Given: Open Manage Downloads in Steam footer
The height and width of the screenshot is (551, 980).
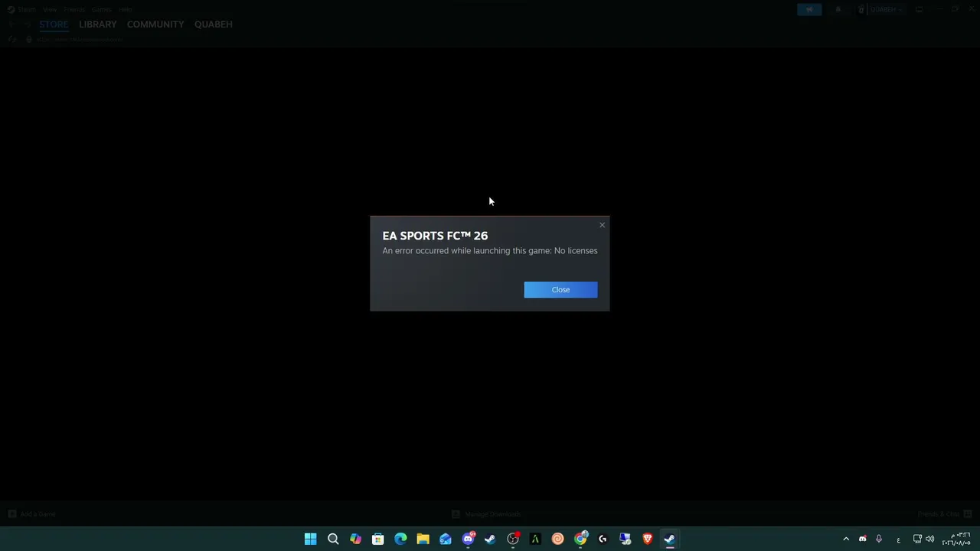Looking at the screenshot, I should click(486, 514).
